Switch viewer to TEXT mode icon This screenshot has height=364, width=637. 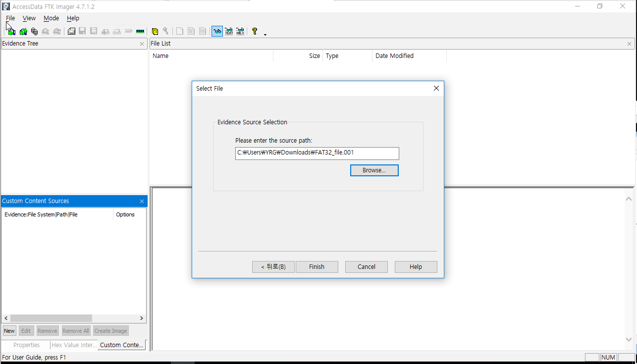tap(229, 31)
